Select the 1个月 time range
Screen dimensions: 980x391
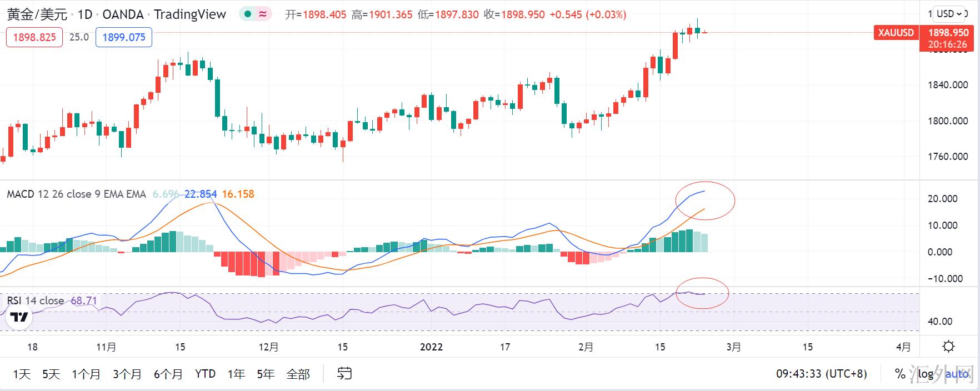click(x=86, y=374)
